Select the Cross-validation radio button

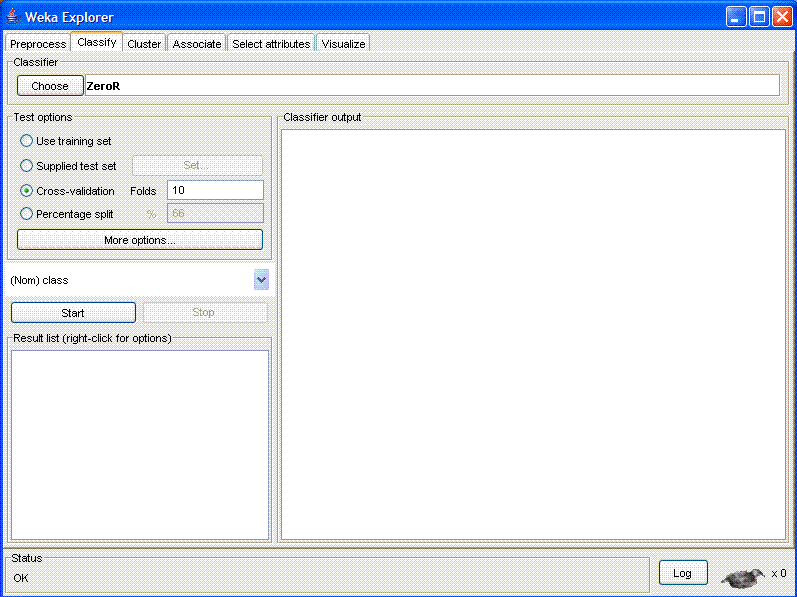[26, 191]
